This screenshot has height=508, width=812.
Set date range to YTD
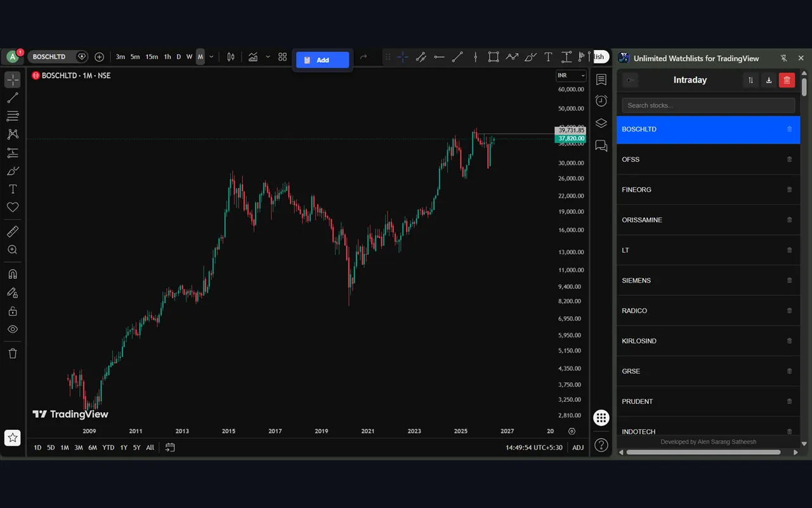coord(108,448)
